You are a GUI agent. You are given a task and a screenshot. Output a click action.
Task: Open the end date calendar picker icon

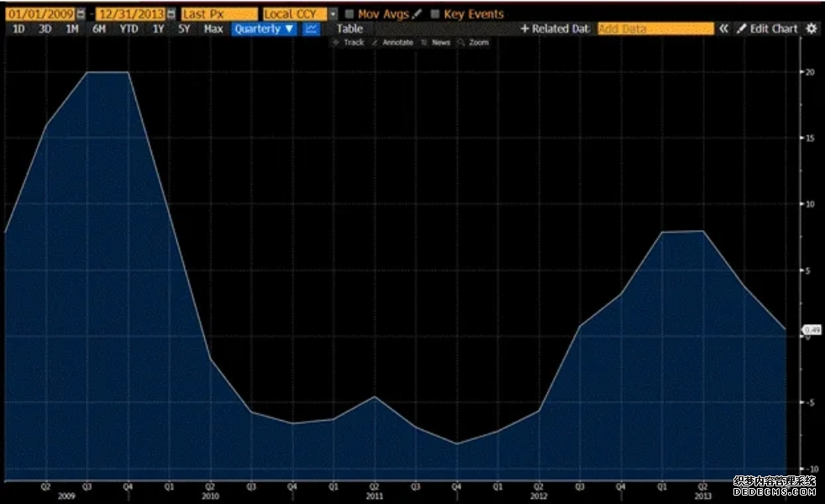tap(171, 14)
